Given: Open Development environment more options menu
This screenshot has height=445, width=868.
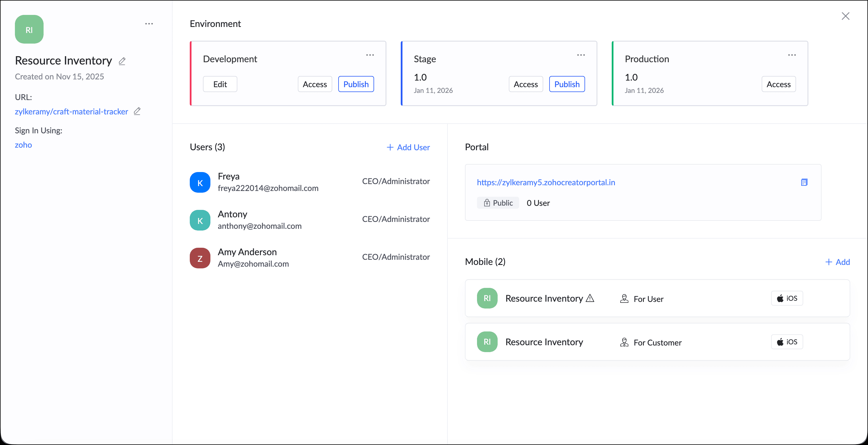Looking at the screenshot, I should point(370,55).
